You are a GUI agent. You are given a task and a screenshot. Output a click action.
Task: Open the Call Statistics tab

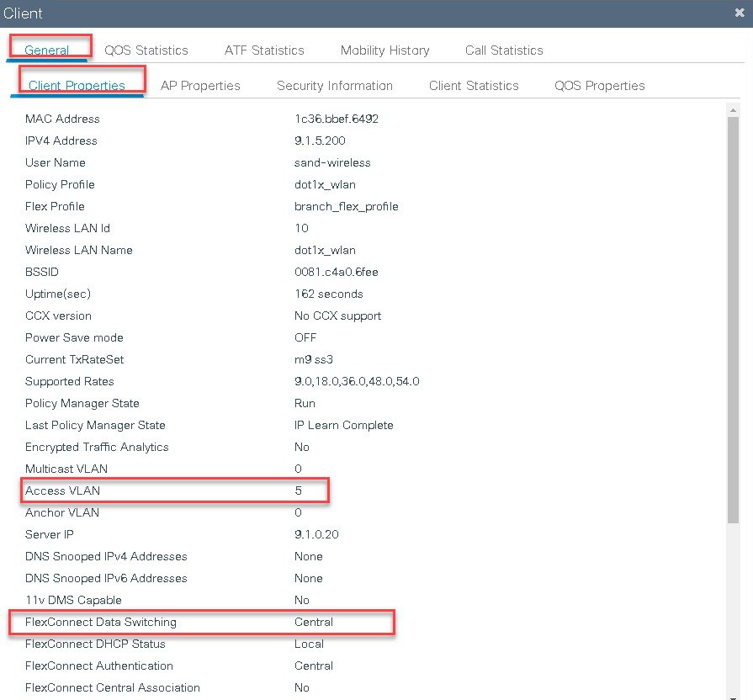coord(504,50)
